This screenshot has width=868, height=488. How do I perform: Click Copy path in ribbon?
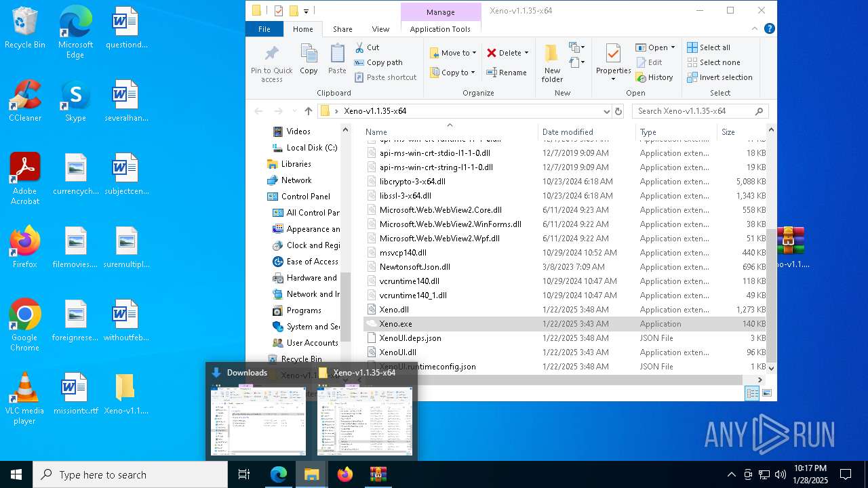click(378, 62)
